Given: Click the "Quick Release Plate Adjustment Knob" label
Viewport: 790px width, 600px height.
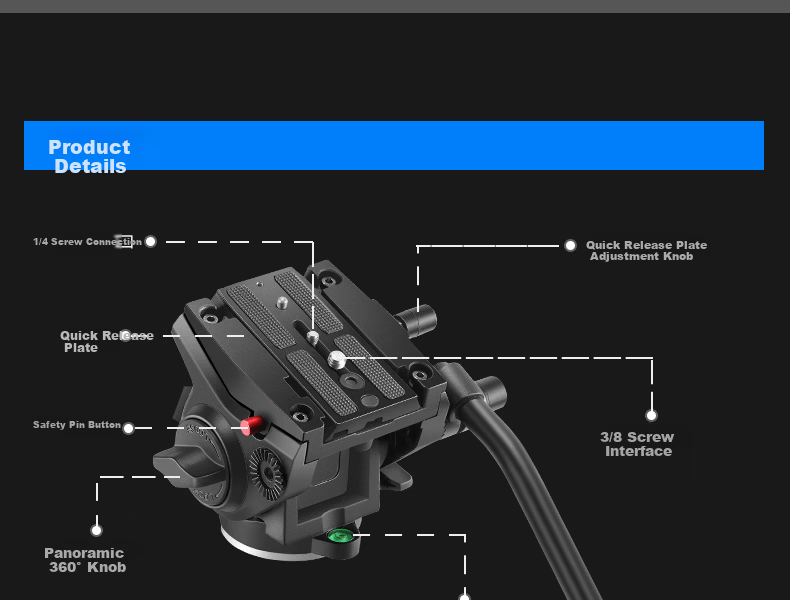Looking at the screenshot, I should pos(646,251).
